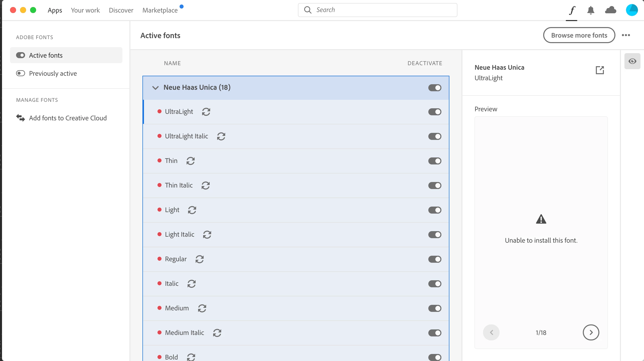This screenshot has width=644, height=361.
Task: Deactivate the Medium font toggle
Action: click(x=435, y=308)
